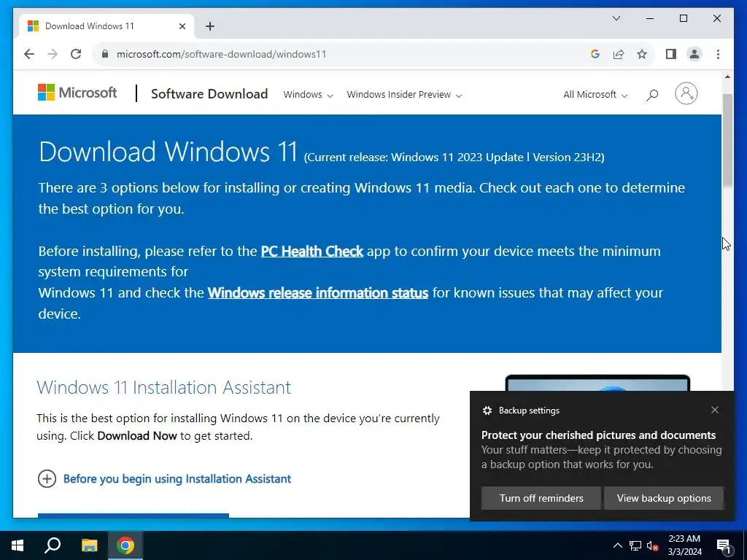Click the muted volume tray icon

coord(653,545)
